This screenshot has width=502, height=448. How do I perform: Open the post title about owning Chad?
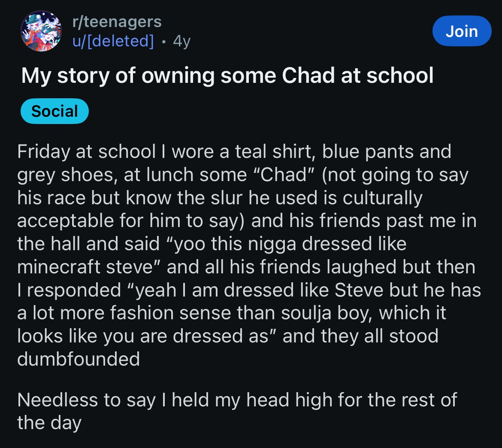[227, 76]
